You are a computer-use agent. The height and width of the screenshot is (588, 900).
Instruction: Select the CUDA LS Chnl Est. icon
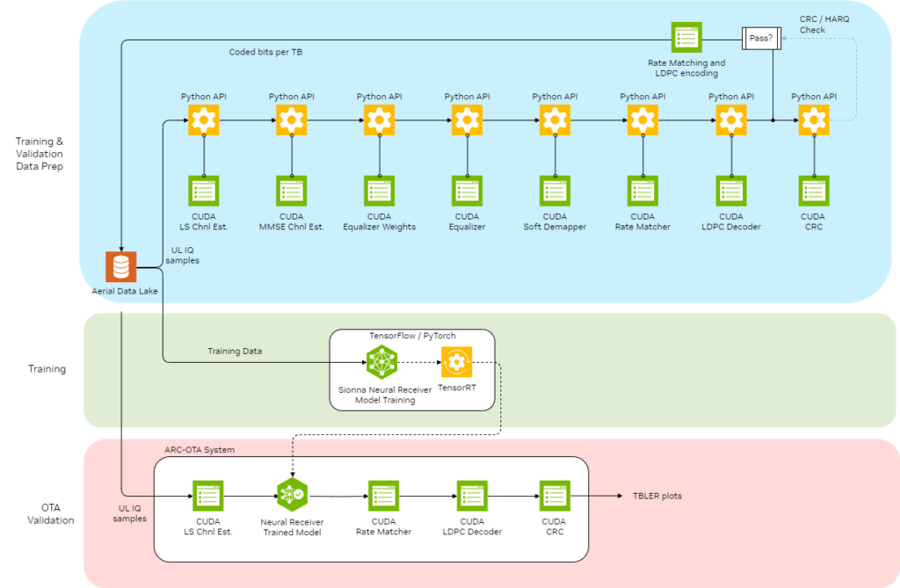click(x=203, y=191)
